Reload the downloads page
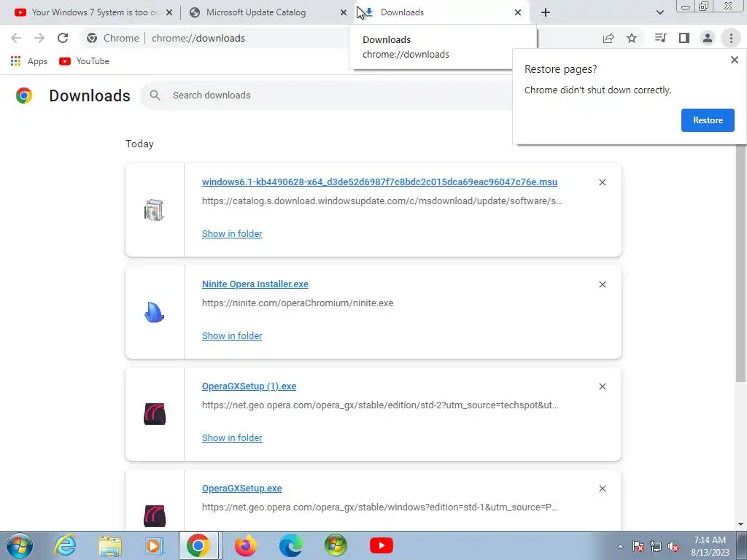 pos(63,38)
